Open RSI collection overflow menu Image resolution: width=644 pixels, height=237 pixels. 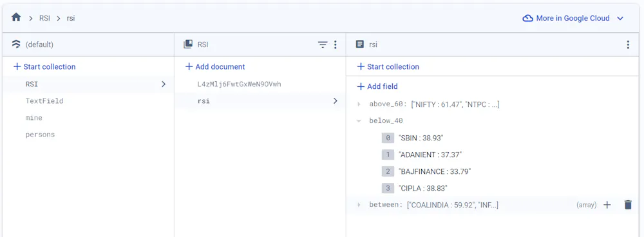point(335,45)
